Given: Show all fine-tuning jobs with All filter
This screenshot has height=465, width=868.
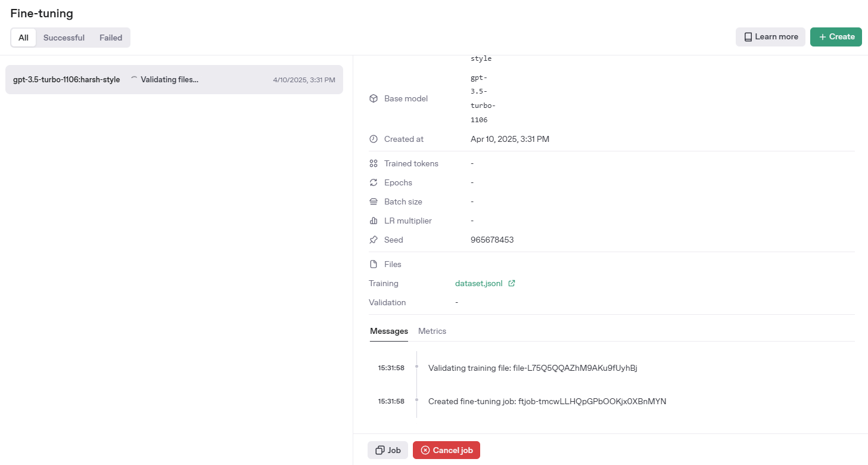Looking at the screenshot, I should point(23,38).
